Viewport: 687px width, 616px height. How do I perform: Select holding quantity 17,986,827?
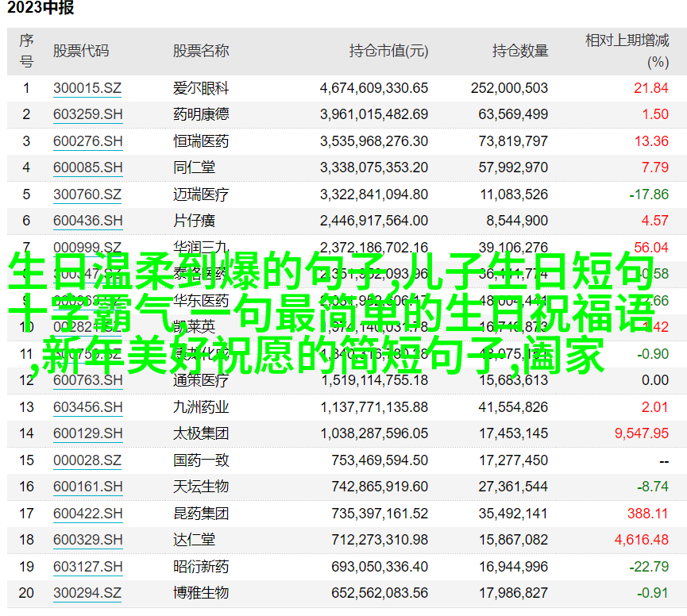(x=513, y=593)
